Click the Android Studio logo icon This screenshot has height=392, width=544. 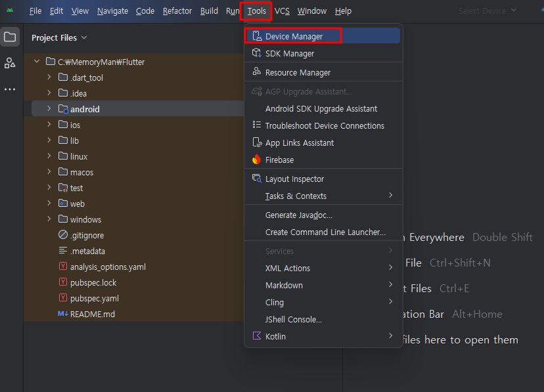click(x=10, y=11)
